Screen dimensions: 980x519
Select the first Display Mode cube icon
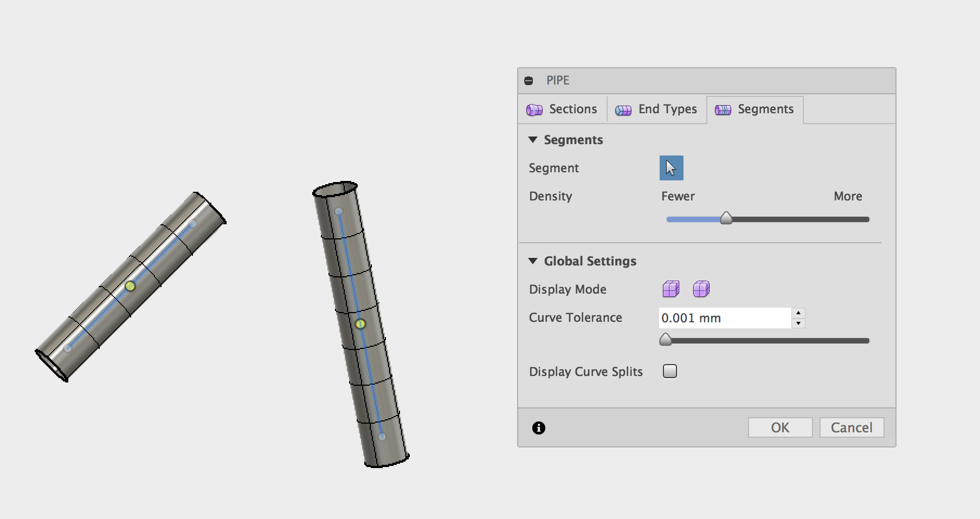click(671, 289)
